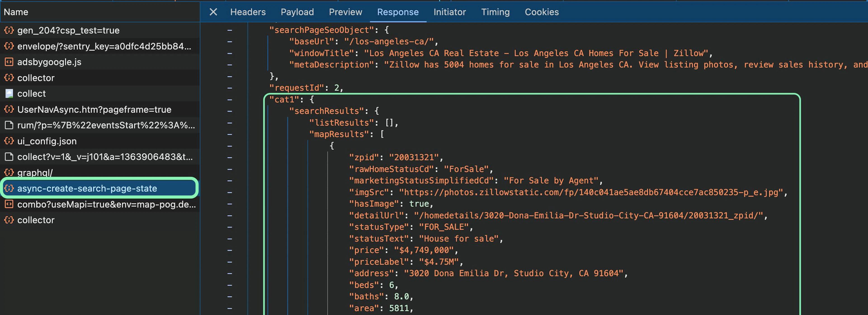Collapse the "cat1" object fold marker
Image resolution: width=868 pixels, height=315 pixels.
coord(230,100)
